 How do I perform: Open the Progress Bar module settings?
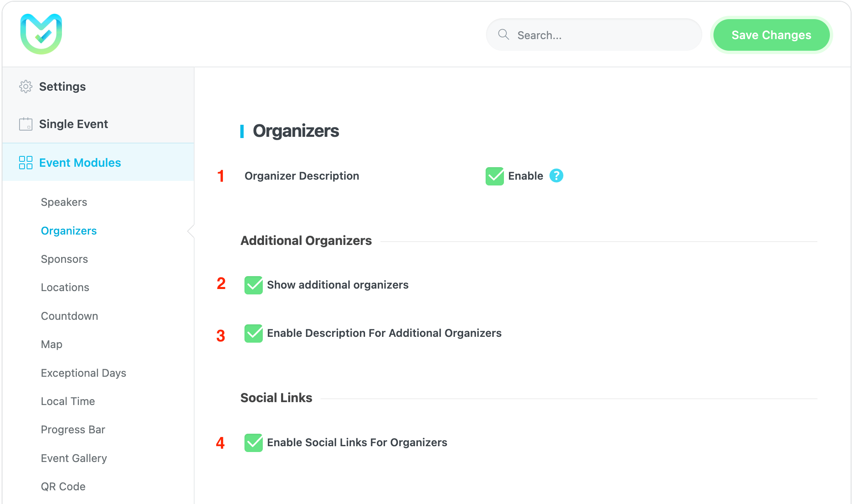[73, 430]
